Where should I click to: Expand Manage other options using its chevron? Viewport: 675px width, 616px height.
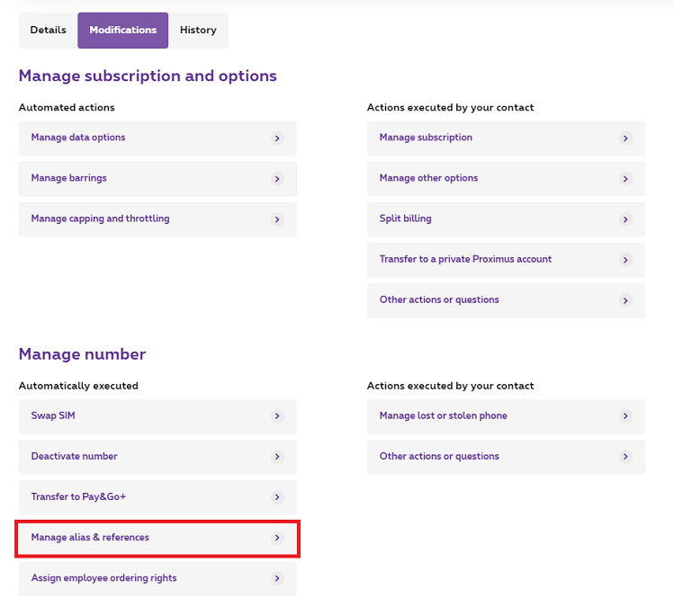[625, 179]
